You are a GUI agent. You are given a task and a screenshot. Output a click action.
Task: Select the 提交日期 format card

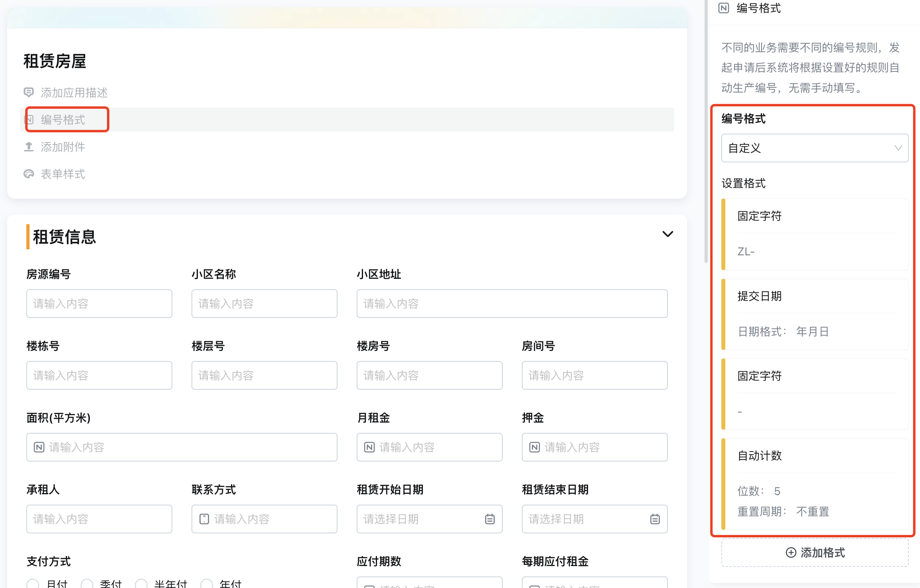tap(815, 314)
